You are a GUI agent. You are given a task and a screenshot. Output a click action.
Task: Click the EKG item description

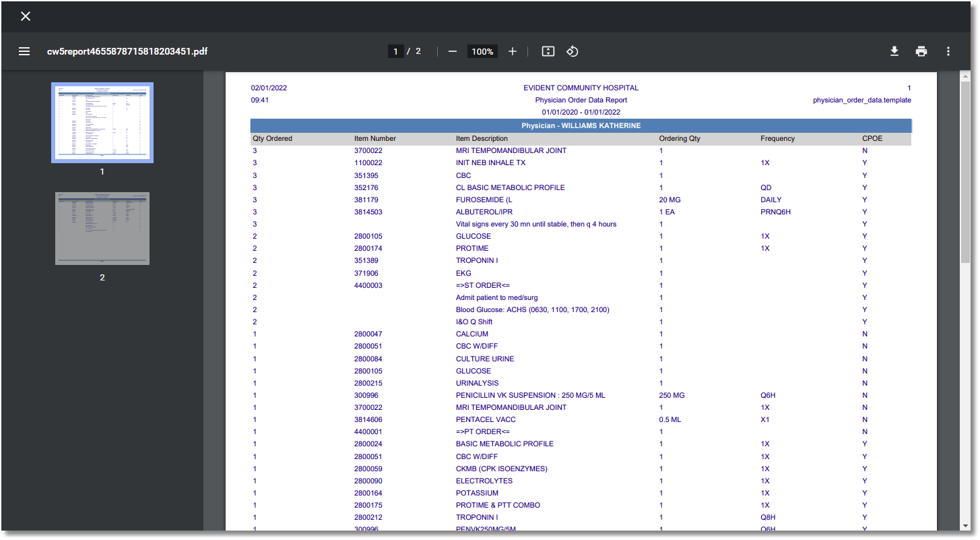click(463, 273)
